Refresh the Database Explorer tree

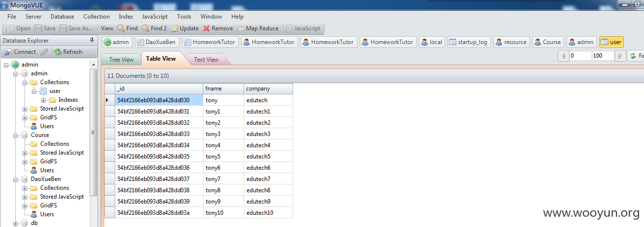[68, 52]
